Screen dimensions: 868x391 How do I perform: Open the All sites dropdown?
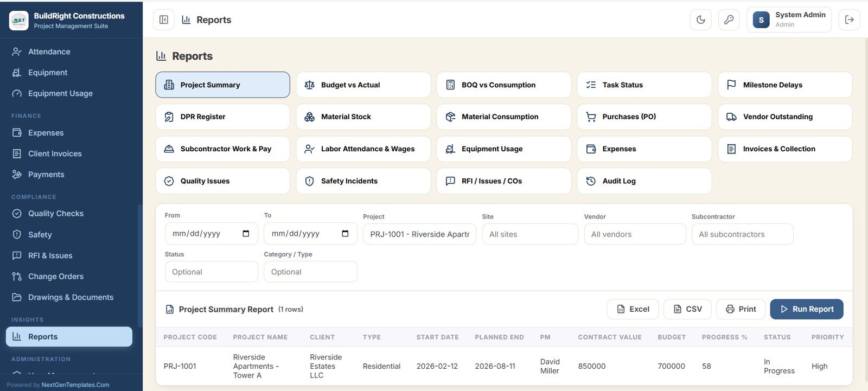pyautogui.click(x=530, y=234)
